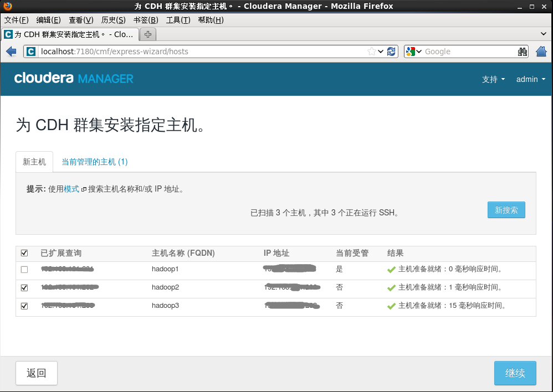This screenshot has width=553, height=392.
Task: Open the 帮助(H) menu
Action: pos(211,20)
